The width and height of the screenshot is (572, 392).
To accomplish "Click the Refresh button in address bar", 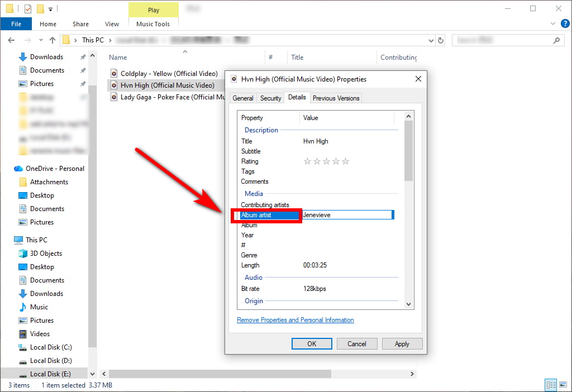I will 441,40.
